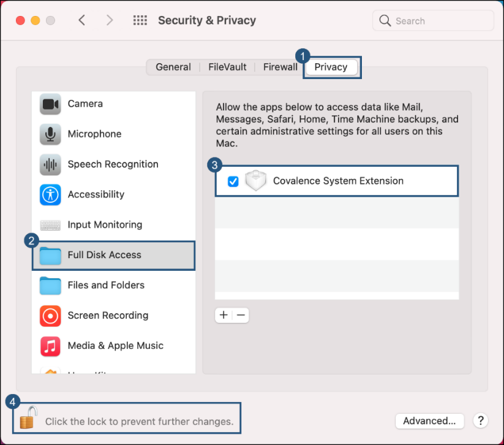Switch to the Firewall tab
The width and height of the screenshot is (504, 445).
(280, 67)
